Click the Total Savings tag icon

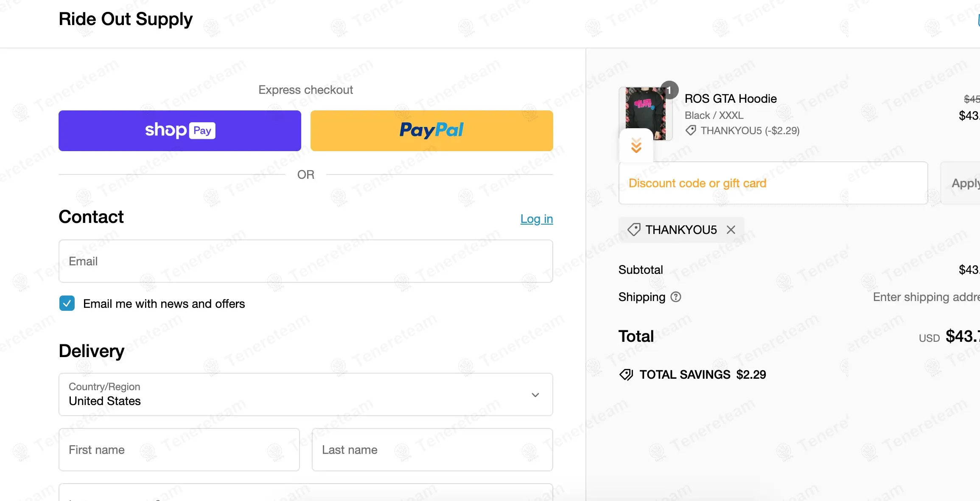(626, 374)
